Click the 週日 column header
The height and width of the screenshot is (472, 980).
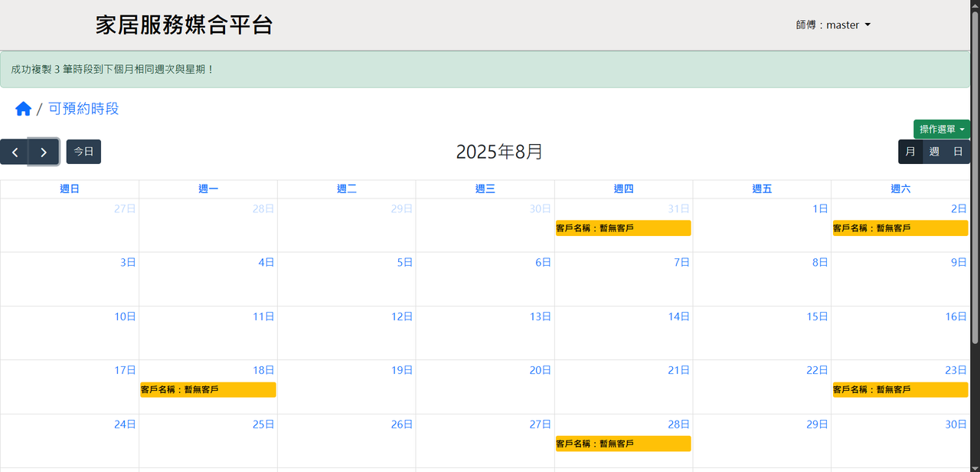coord(70,189)
